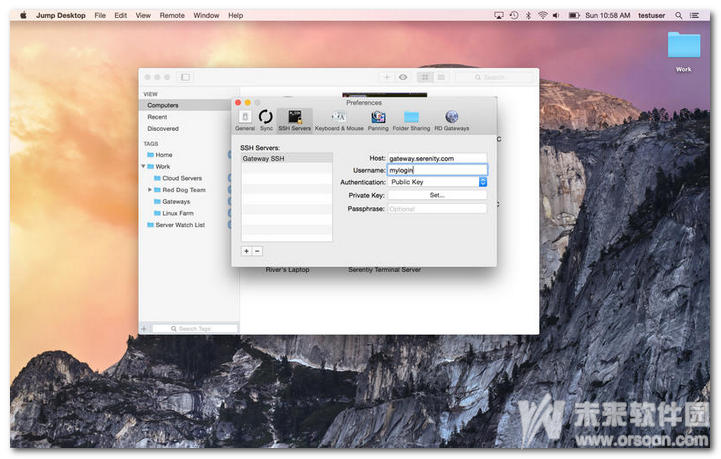Click the Wi-Fi icon in menu bar
Image resolution: width=721 pixels, height=459 pixels.
coord(543,15)
